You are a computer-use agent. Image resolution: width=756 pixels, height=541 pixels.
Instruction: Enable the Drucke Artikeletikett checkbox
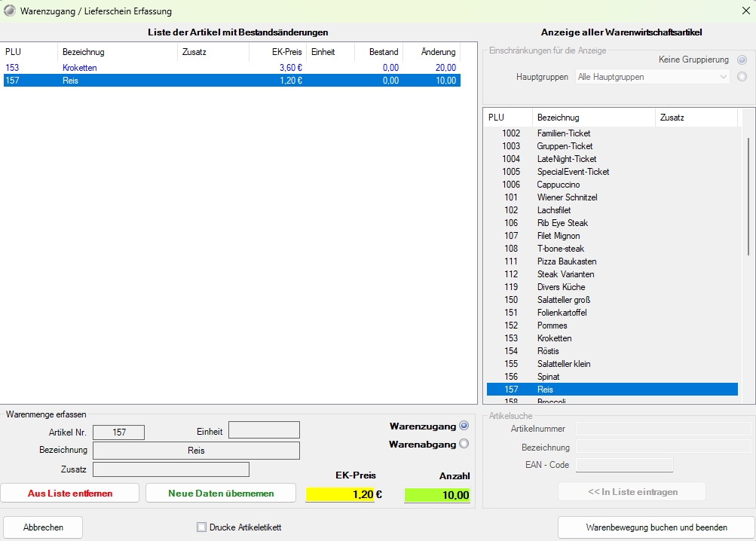[x=201, y=527]
